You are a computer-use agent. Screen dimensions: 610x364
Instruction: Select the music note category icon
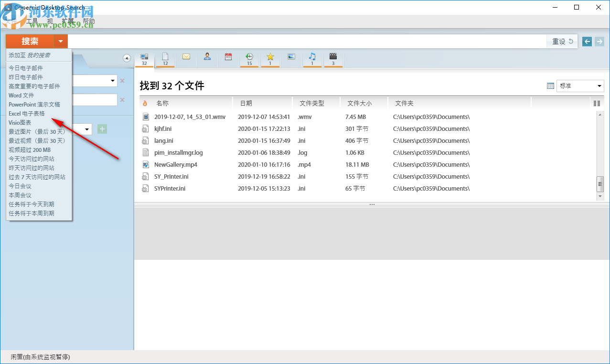pos(312,58)
